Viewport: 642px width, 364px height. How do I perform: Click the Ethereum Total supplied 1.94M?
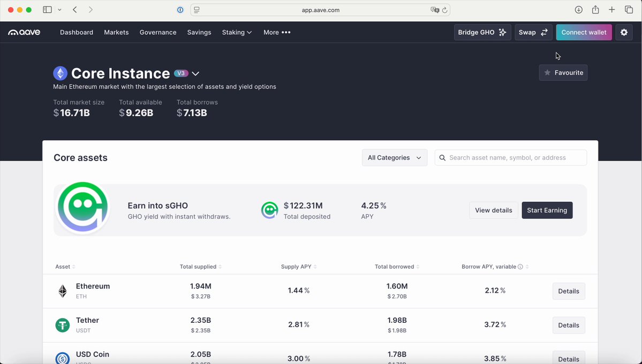pos(201,286)
